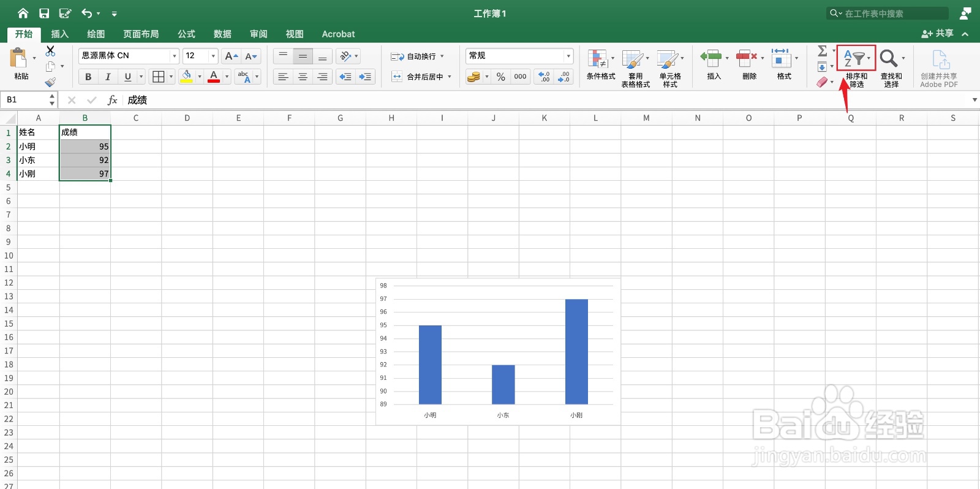Toggle Bold formatting
This screenshot has width=980, height=489.
click(88, 77)
